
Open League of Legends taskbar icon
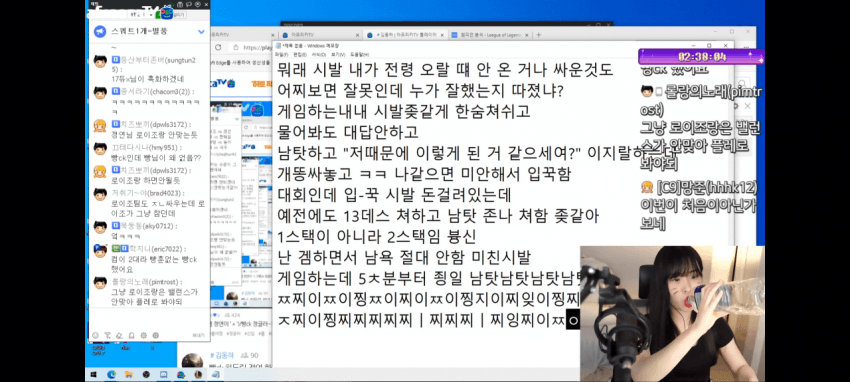pos(198,374)
